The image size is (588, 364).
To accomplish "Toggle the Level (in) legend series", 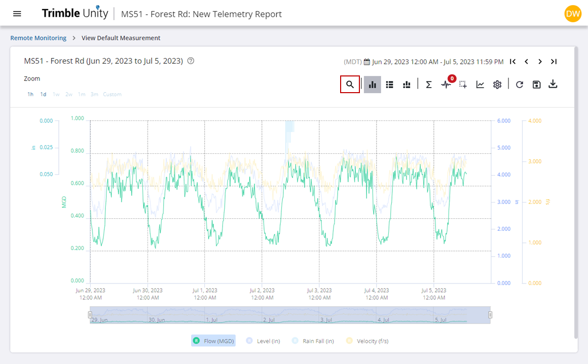I will [263, 341].
